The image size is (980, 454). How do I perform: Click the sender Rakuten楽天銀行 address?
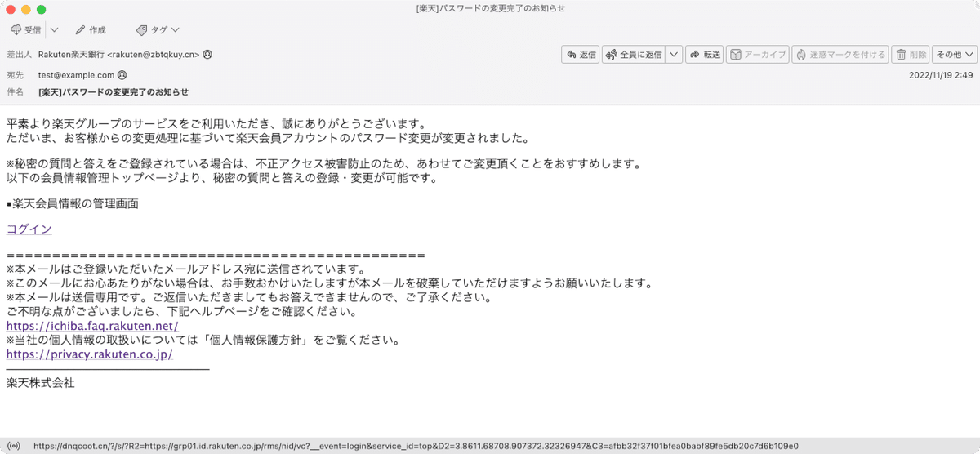[119, 55]
